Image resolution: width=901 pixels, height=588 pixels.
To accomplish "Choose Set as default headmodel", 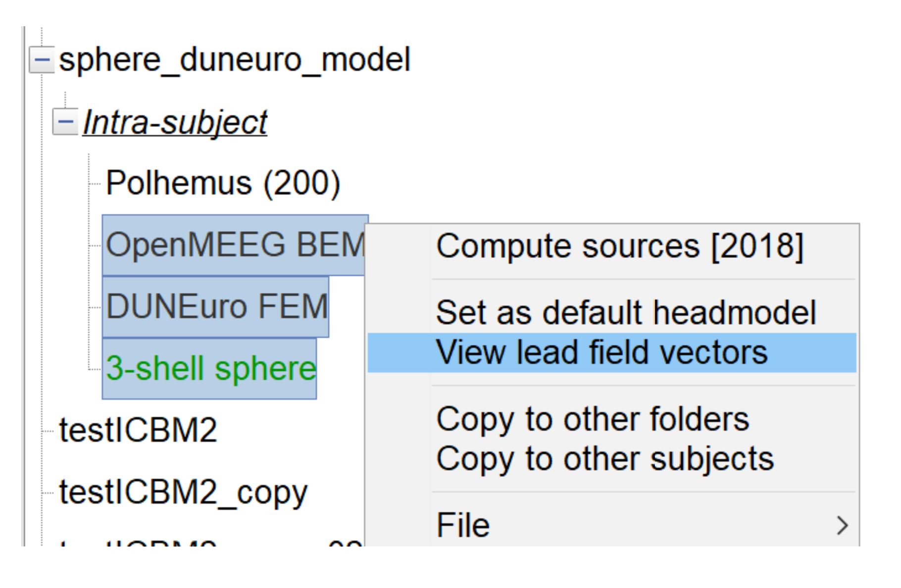I will 625,313.
